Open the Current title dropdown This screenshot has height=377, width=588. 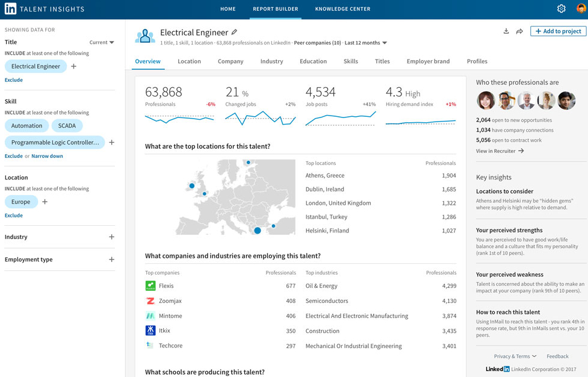102,42
